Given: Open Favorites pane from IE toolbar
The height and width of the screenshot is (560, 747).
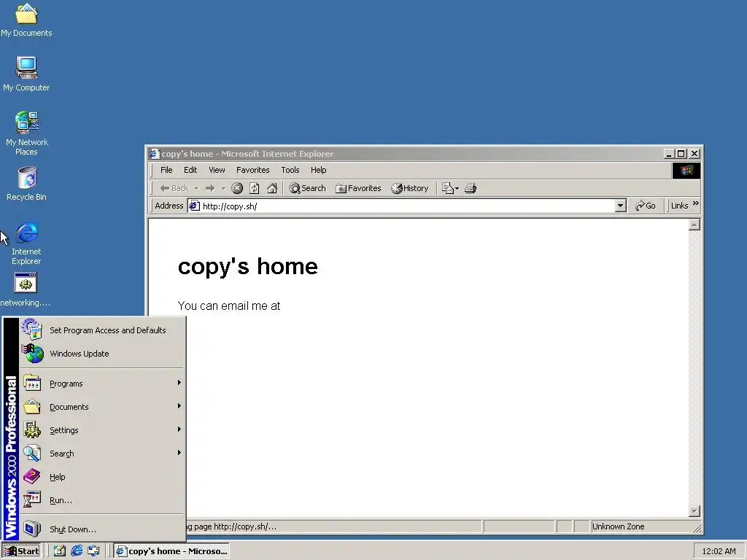Looking at the screenshot, I should [x=358, y=188].
